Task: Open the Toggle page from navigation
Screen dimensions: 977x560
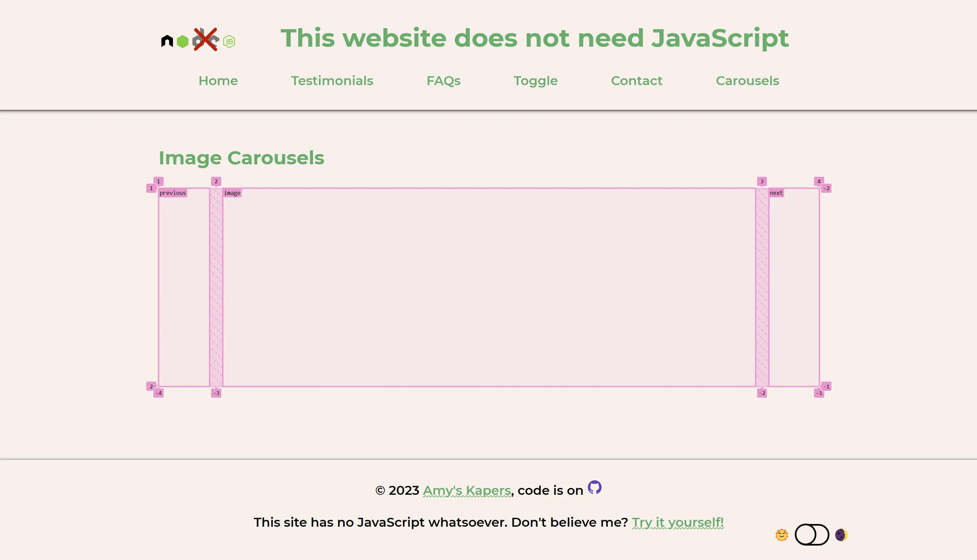Action: pos(535,81)
